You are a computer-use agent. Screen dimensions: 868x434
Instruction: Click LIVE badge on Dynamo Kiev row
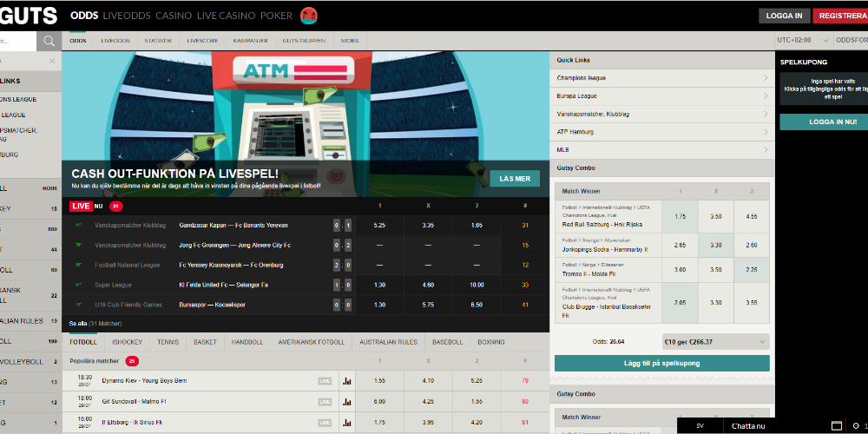[325, 381]
